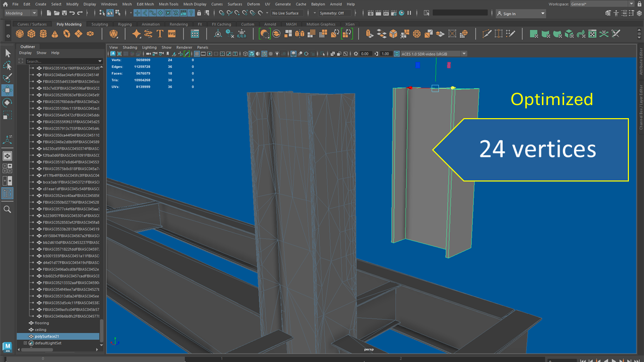Toggle pause Viewport 2.0 button

coord(409,13)
